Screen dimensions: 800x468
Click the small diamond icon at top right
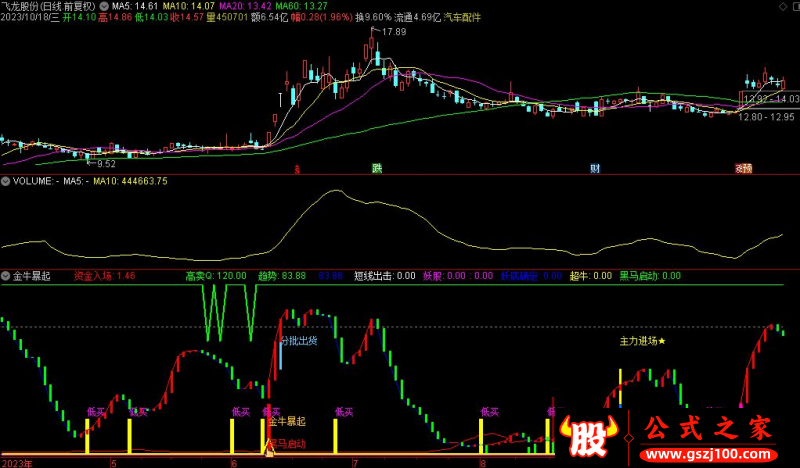tap(783, 7)
